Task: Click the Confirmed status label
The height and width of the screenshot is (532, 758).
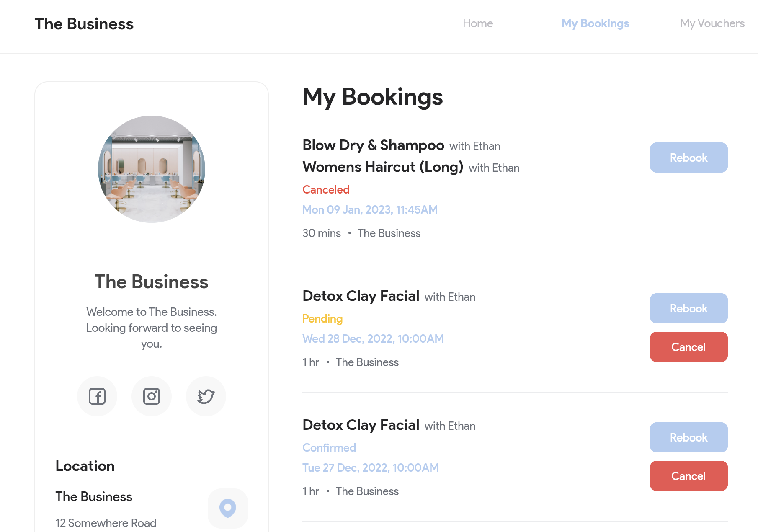Action: click(329, 448)
